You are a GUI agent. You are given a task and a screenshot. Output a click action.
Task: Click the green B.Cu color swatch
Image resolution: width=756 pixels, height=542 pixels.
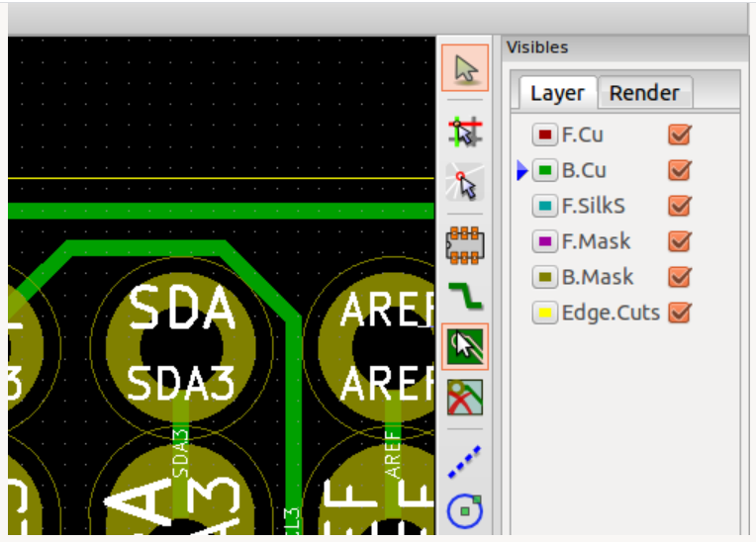[x=545, y=170]
